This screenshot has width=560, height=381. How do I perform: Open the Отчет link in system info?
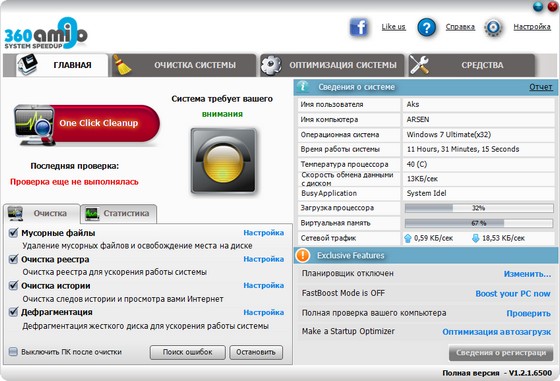(540, 87)
